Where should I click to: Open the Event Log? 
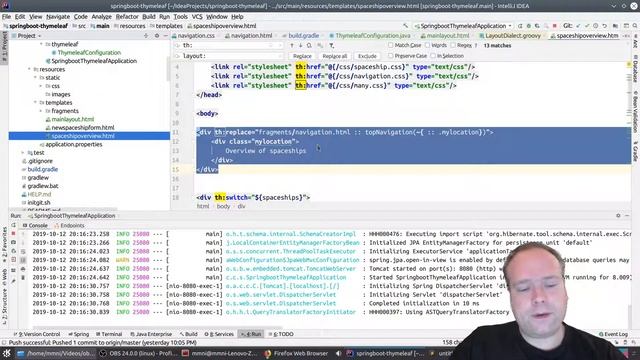tap(613, 334)
